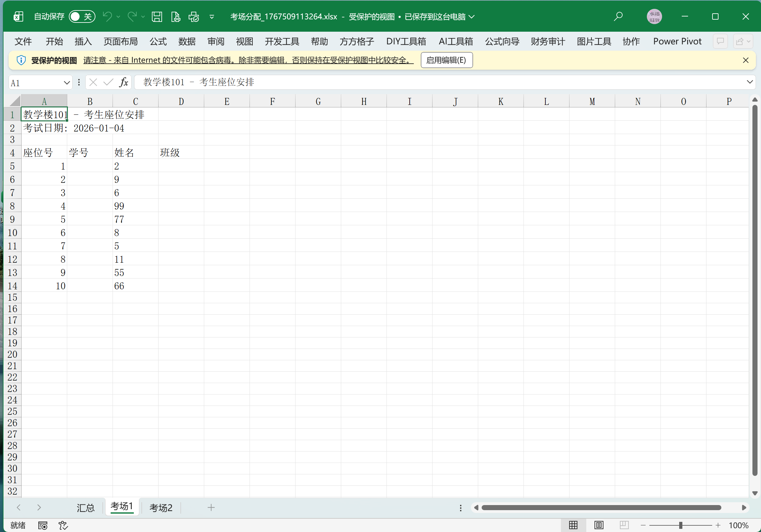Switch to Page Break Preview button
This screenshot has height=532, width=761.
pos(624,525)
